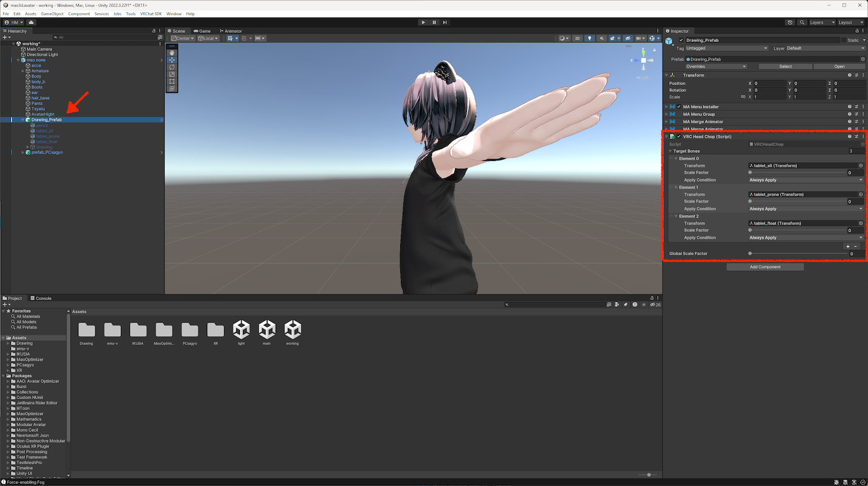Toggle scene lighting lightbulb icon
The width and height of the screenshot is (868, 486).
pyautogui.click(x=589, y=38)
